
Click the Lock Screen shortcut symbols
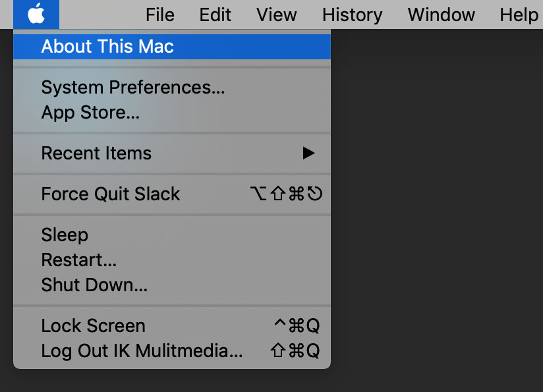tap(297, 326)
